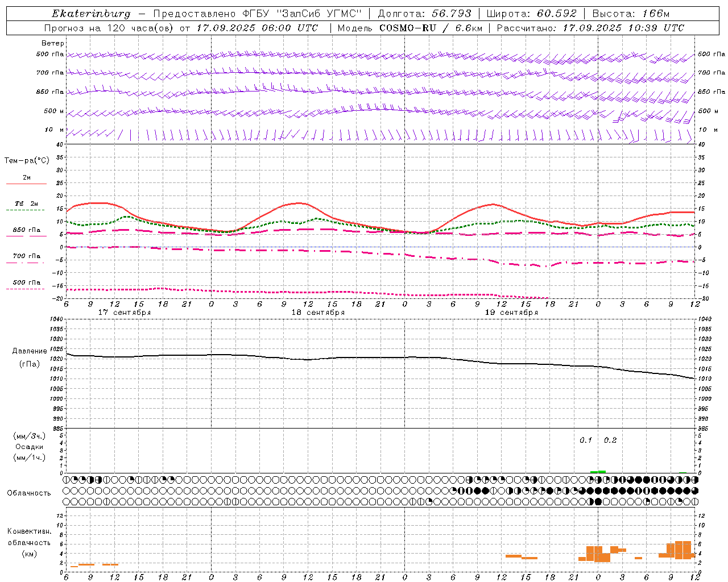Click the "0.2" precipitation amount value
This screenshot has width=728, height=582.
click(610, 440)
